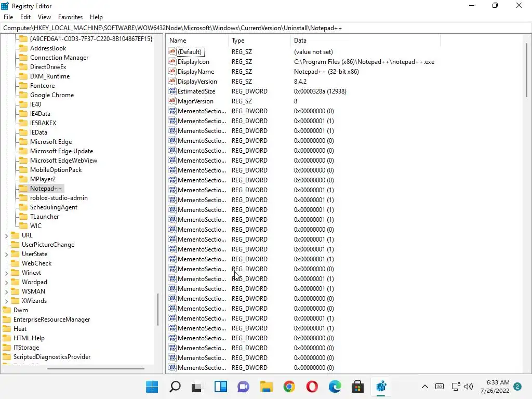This screenshot has width=532, height=399.
Task: Open the File menu
Action: [8, 17]
